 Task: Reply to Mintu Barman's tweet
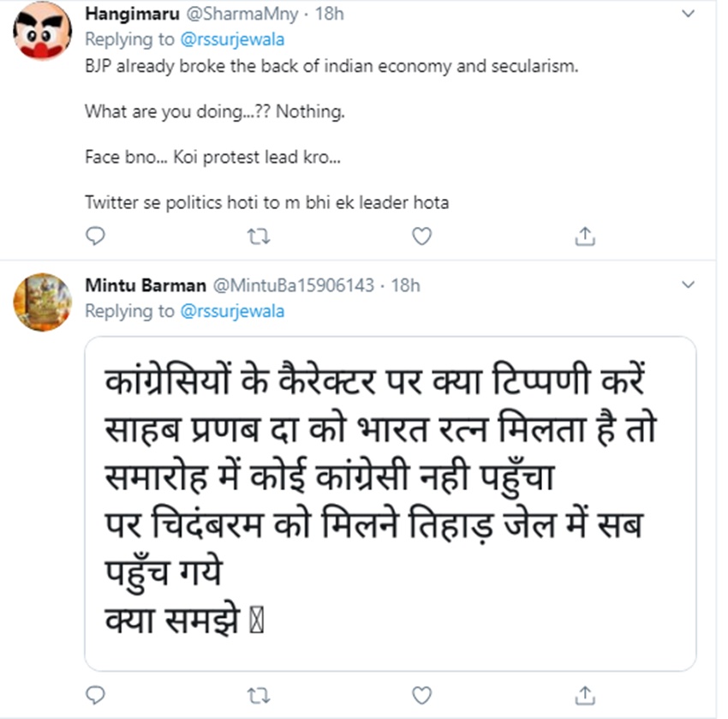click(x=96, y=693)
